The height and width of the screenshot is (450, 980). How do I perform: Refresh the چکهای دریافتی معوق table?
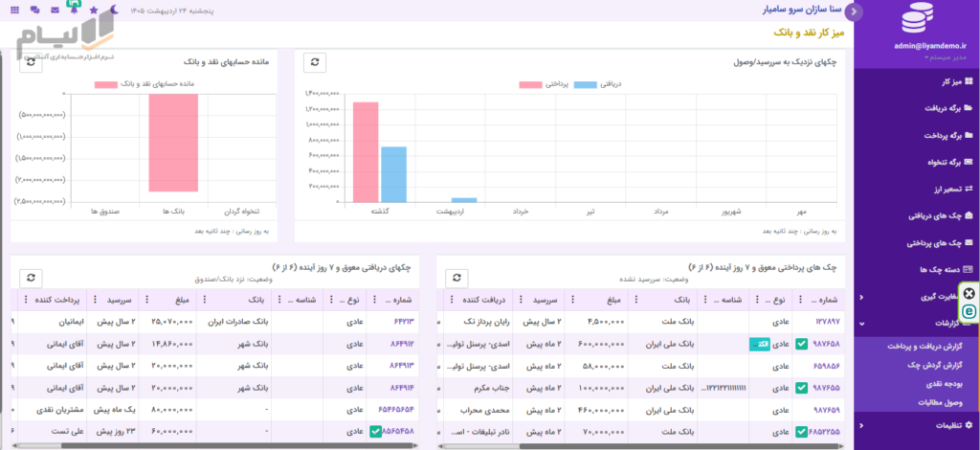click(31, 278)
